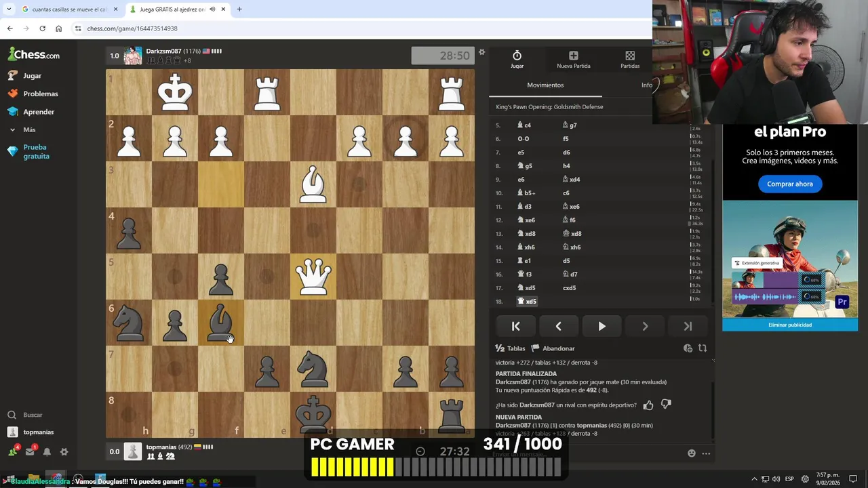This screenshot has height=488, width=868.
Task: Click the add-time clock icon
Action: click(688, 348)
